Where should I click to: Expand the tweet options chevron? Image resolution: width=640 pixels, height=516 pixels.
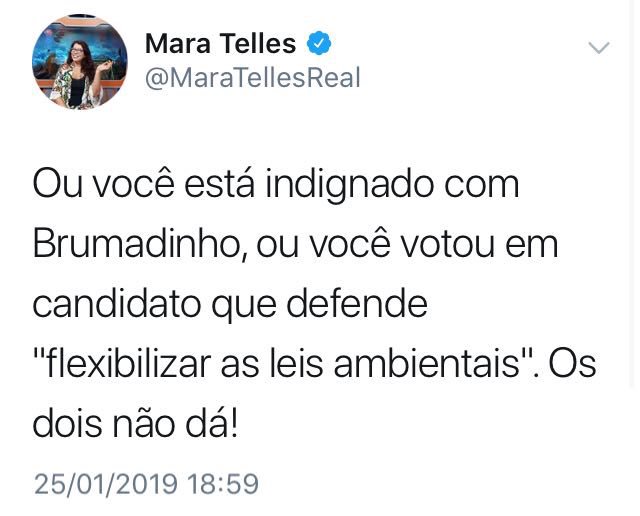(x=599, y=48)
